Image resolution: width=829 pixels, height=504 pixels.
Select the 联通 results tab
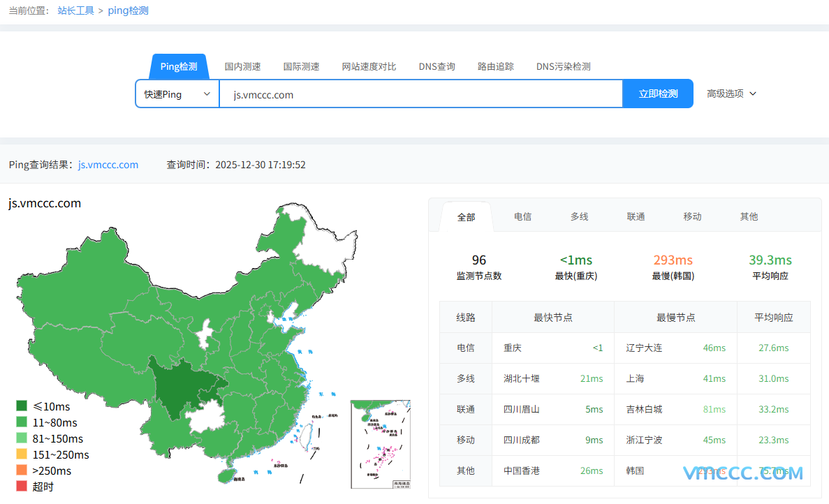pyautogui.click(x=636, y=216)
